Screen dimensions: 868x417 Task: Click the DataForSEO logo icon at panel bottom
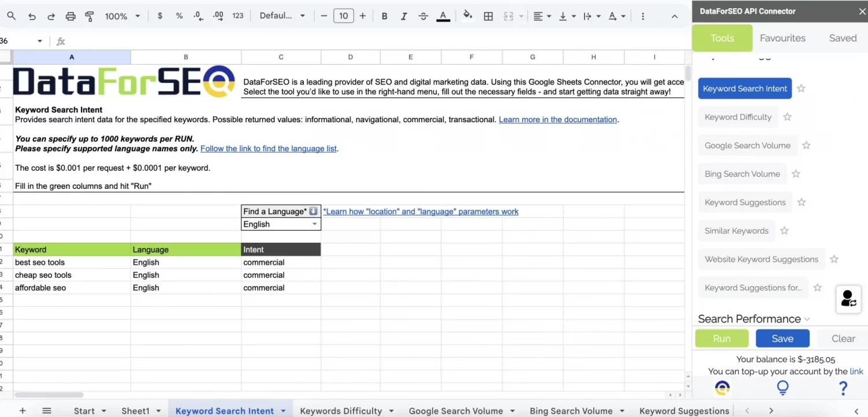tap(722, 387)
